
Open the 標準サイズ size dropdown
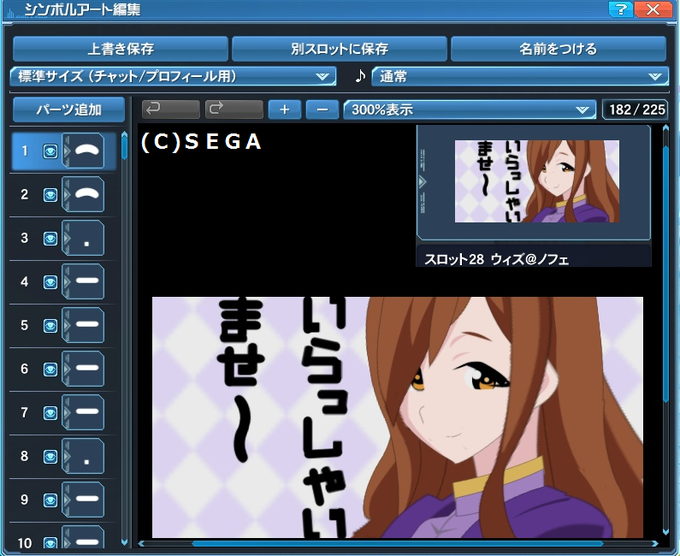(173, 76)
